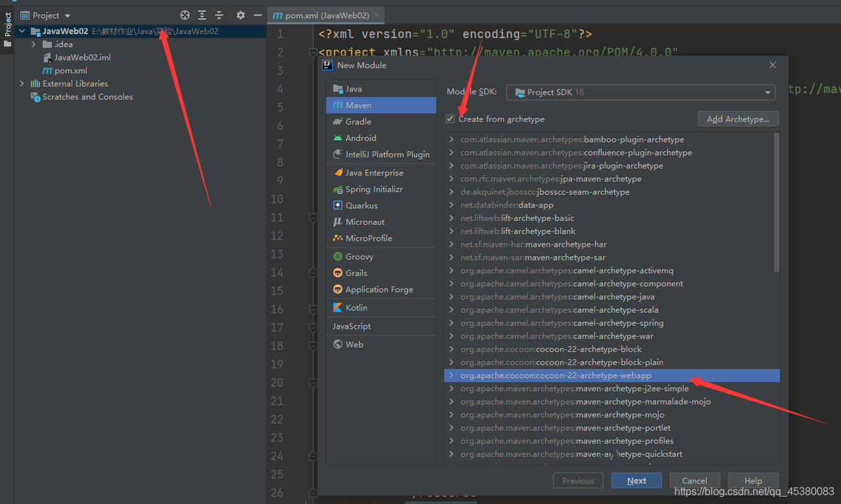This screenshot has height=504, width=841.
Task: Click Next button
Action: tap(636, 481)
